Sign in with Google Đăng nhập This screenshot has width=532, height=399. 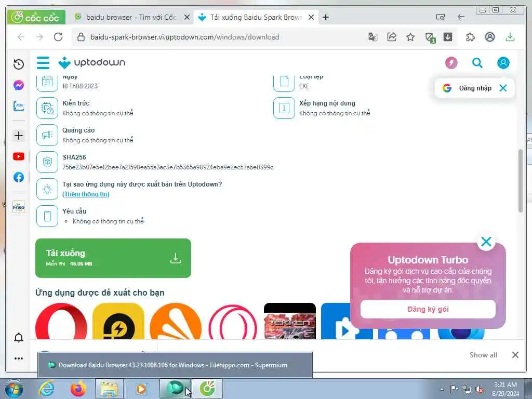tap(467, 88)
